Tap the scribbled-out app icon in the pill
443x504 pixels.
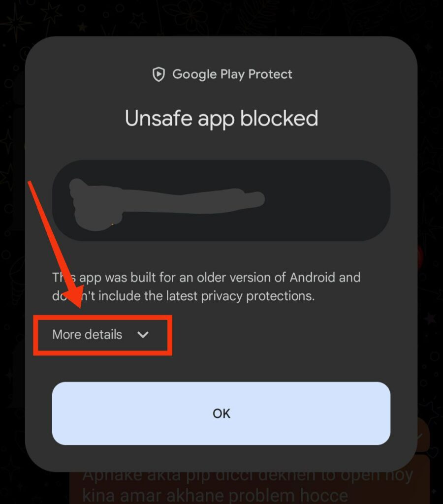96,204
